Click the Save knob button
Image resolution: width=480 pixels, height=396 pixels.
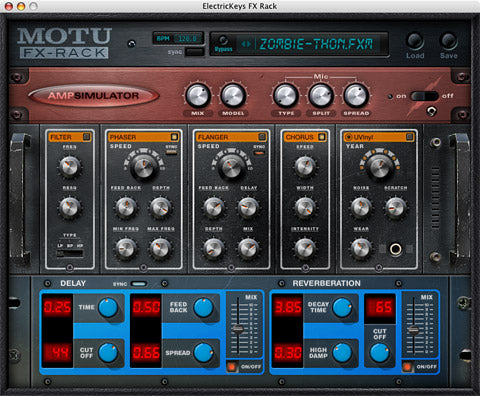(448, 42)
